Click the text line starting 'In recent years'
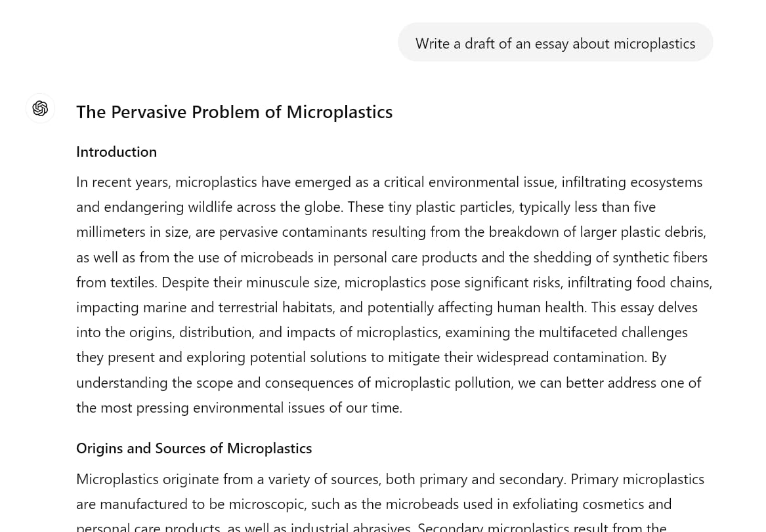This screenshot has height=532, width=766. [389, 182]
